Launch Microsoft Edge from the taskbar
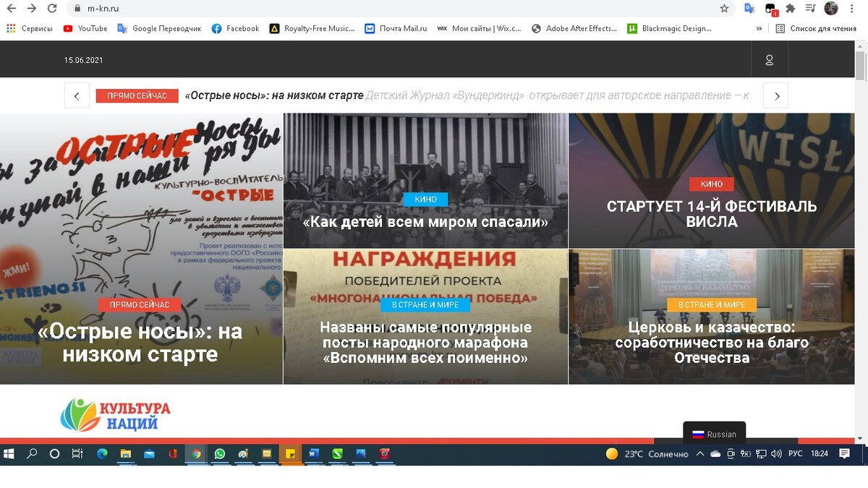 coord(102,454)
